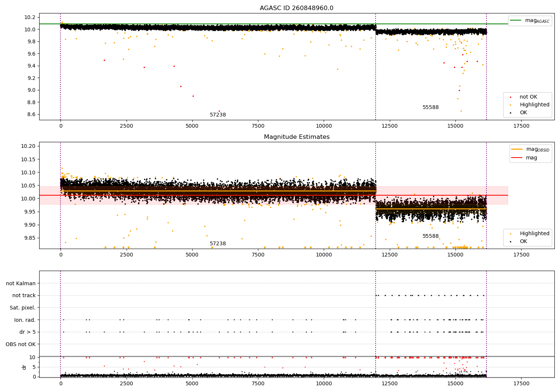Click the 9.6 y-axis tick label

pos(31,54)
